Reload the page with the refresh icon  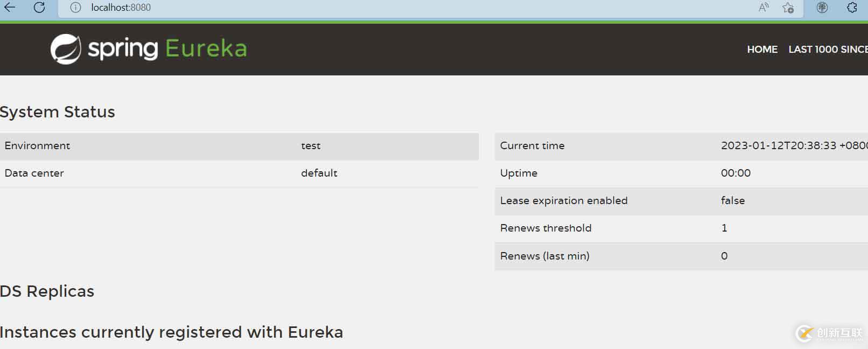39,8
